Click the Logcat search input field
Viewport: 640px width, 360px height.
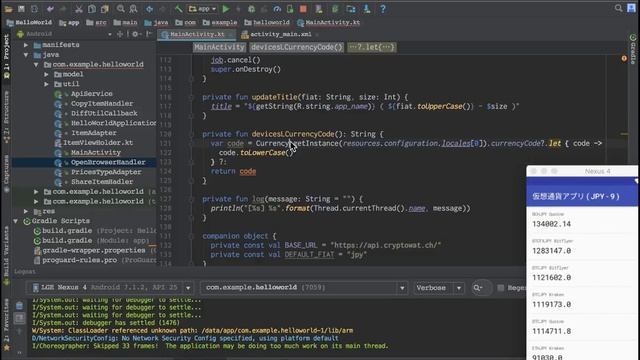(x=481, y=288)
